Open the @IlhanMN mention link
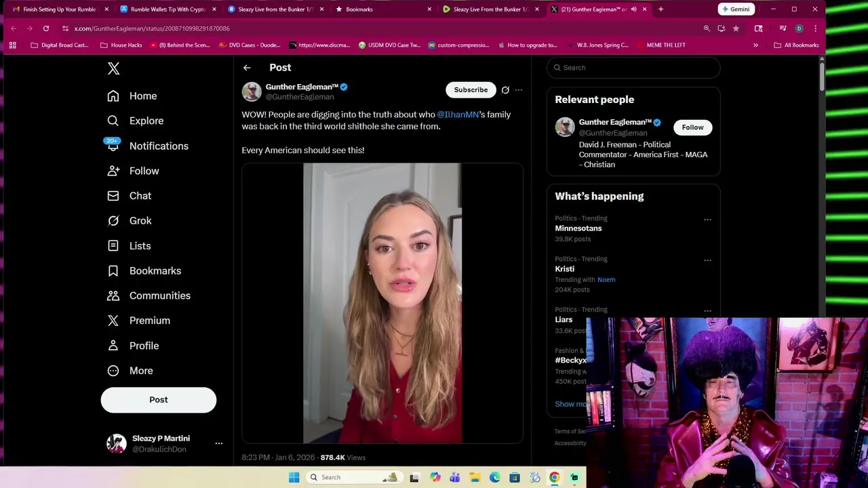The width and height of the screenshot is (868, 488). click(458, 115)
